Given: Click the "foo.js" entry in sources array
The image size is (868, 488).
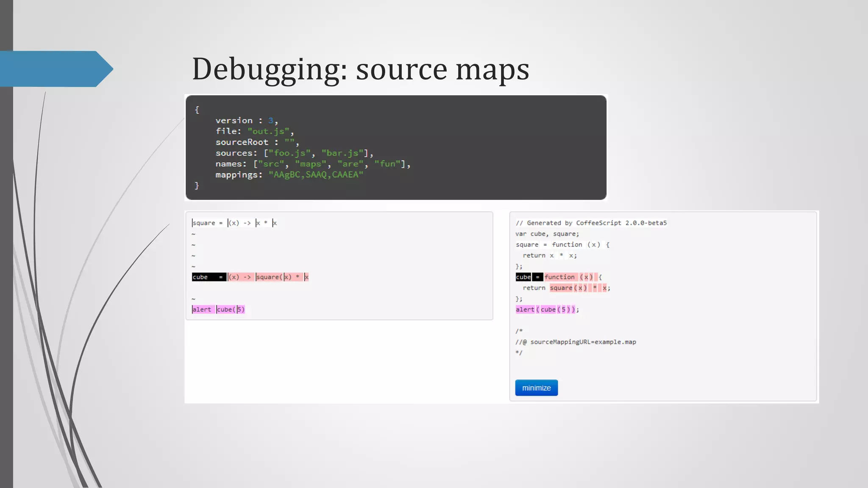Looking at the screenshot, I should click(x=289, y=153).
